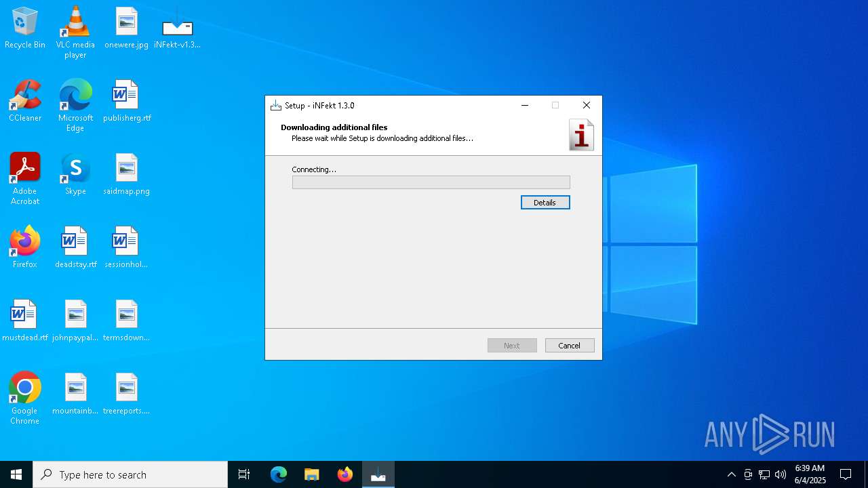Click the disabled Next button
The image size is (868, 488).
(x=512, y=346)
